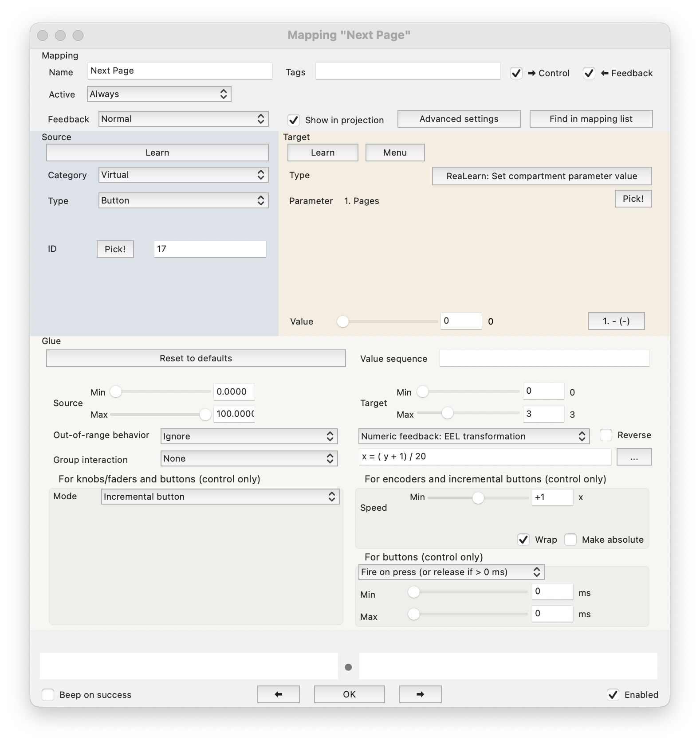This screenshot has height=744, width=700.
Task: Click the Target Max slider handle
Action: coord(447,413)
